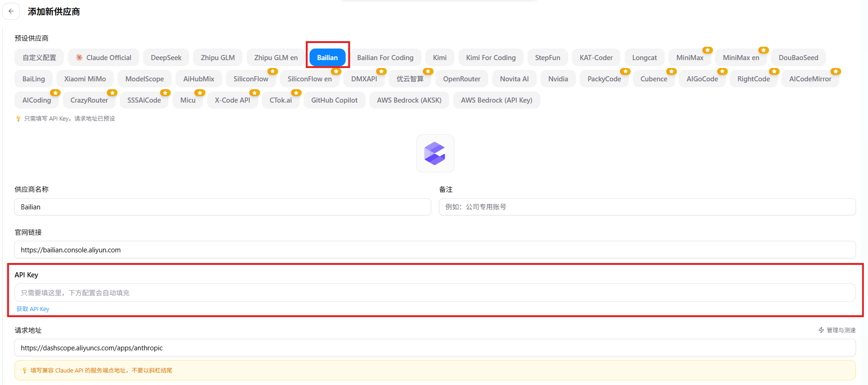This screenshot has width=868, height=385.
Task: Open 管理与测速 for the request address
Action: click(837, 330)
